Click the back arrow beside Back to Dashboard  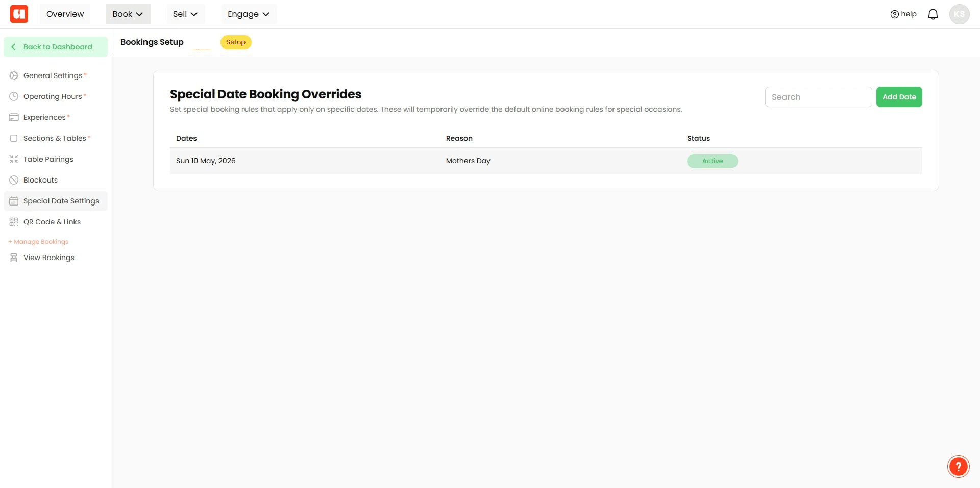point(13,47)
